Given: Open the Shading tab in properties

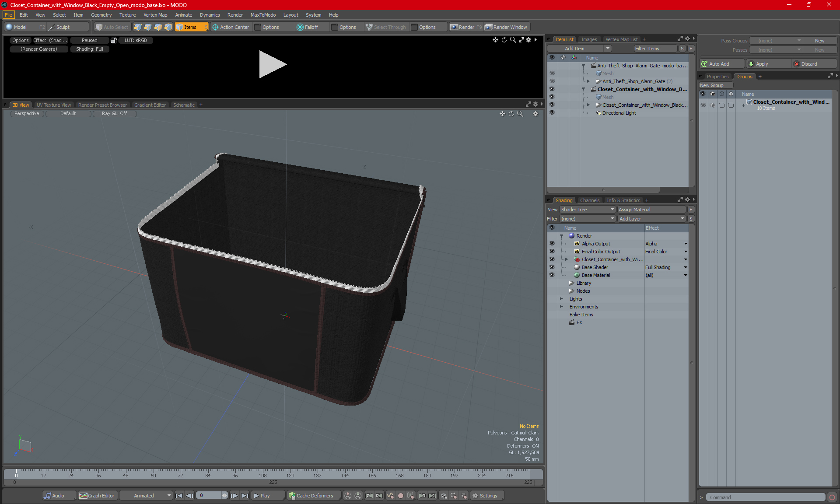Looking at the screenshot, I should click(563, 200).
